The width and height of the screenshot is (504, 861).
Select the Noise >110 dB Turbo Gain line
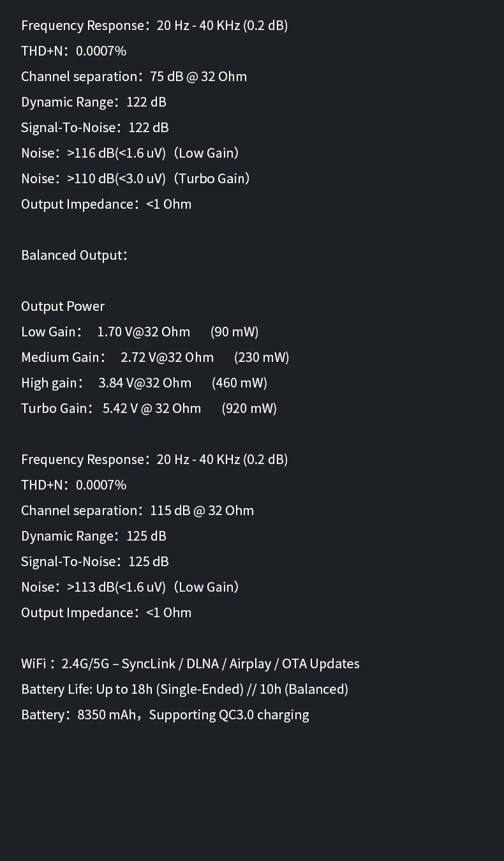coord(135,179)
